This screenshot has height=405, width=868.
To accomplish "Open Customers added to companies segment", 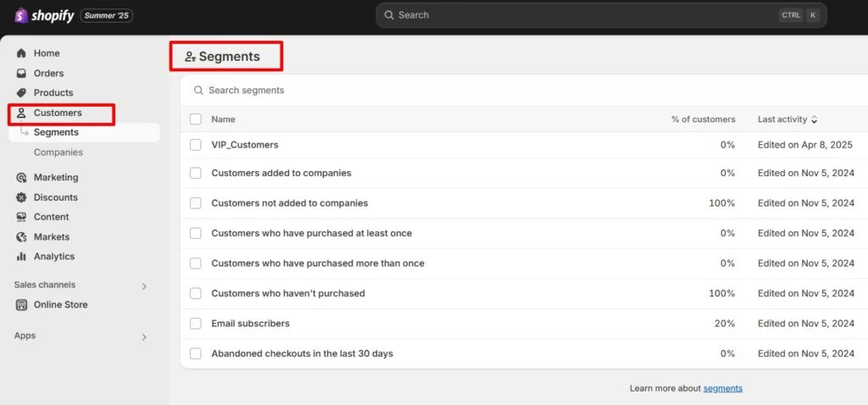I will [x=281, y=173].
